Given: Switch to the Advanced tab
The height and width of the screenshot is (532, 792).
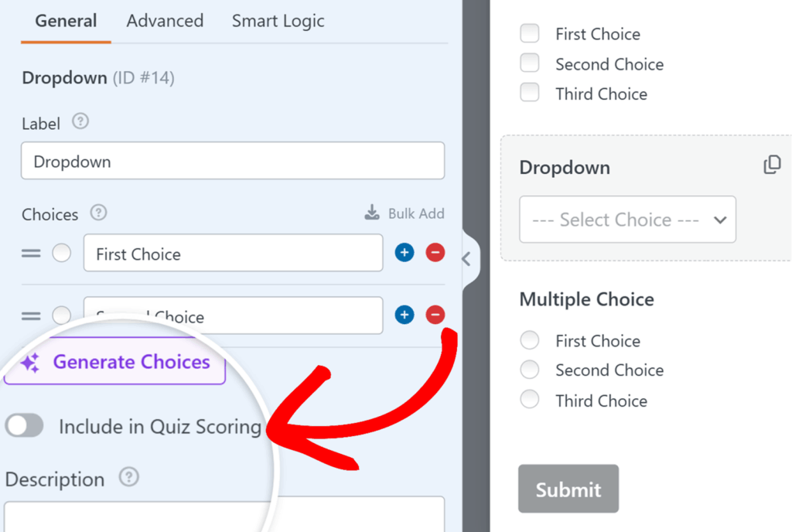Looking at the screenshot, I should pos(165,21).
